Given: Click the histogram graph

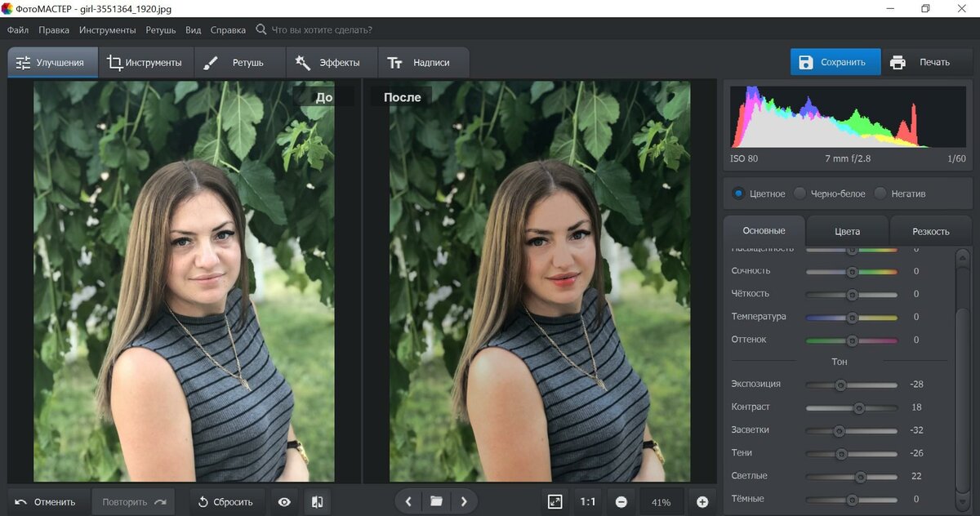Looking at the screenshot, I should coord(847,116).
